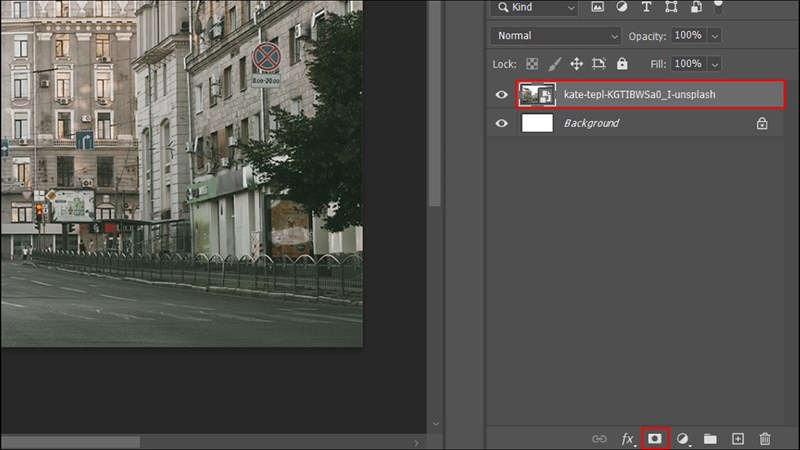Select the kate-tepl smart object thumbnail
The width and height of the screenshot is (800, 450).
pyautogui.click(x=537, y=94)
